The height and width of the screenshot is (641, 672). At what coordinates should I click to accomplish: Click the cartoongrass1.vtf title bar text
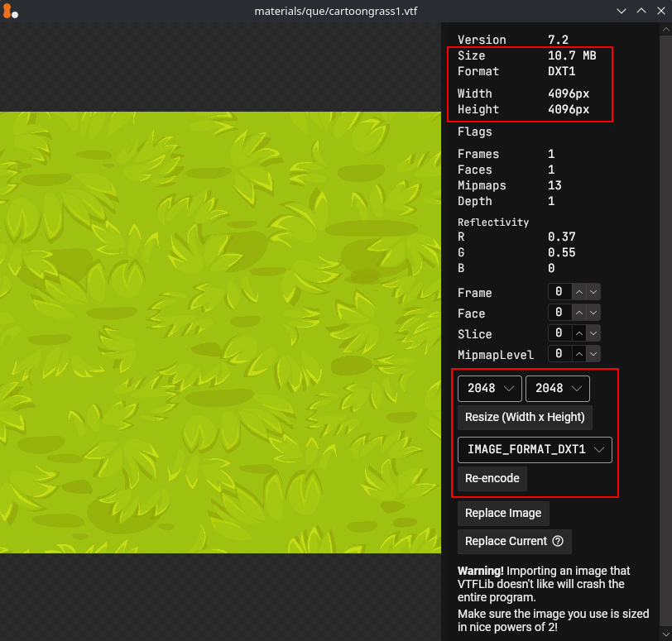tap(334, 12)
